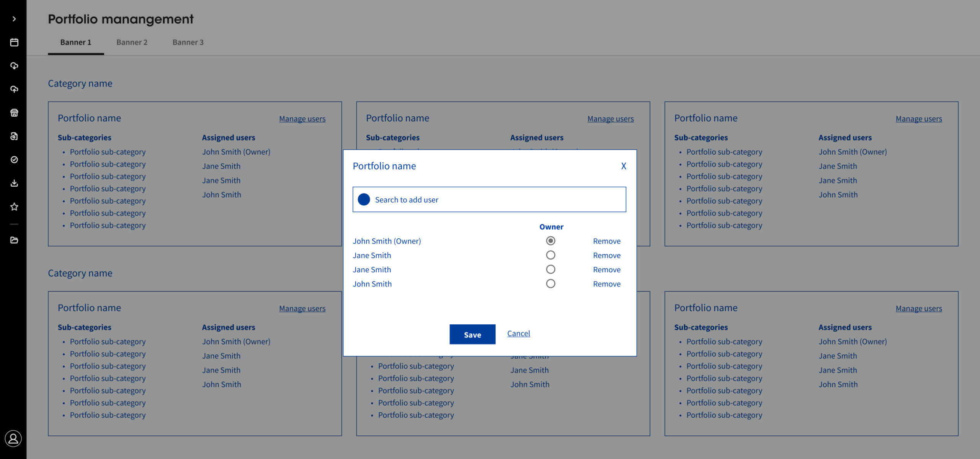The height and width of the screenshot is (459, 980).
Task: Switch to the Banner 2 tab
Action: coord(132,42)
